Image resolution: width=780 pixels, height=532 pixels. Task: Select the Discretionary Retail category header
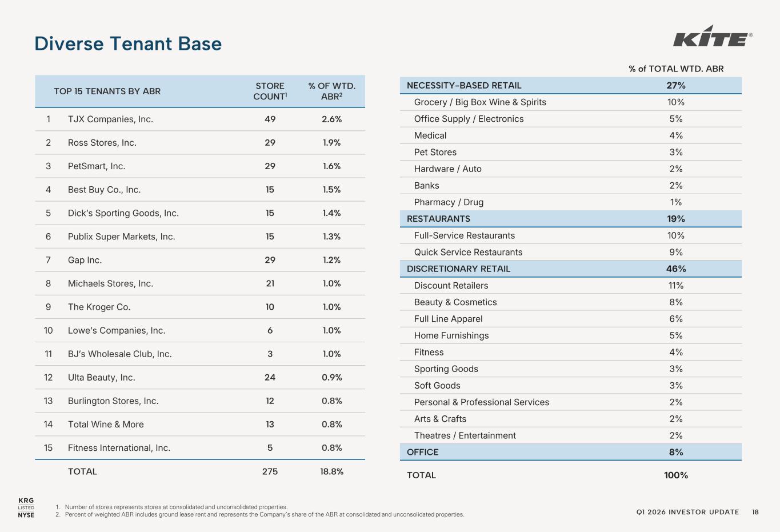pyautogui.click(x=458, y=269)
